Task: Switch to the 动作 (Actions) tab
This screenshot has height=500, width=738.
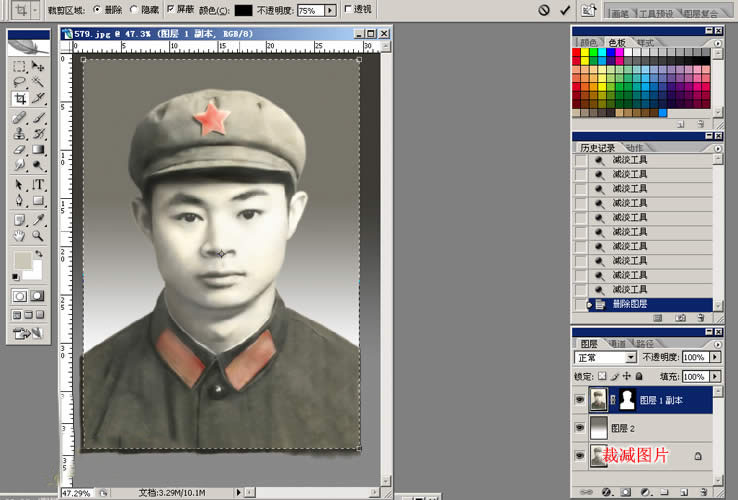Action: (633, 147)
